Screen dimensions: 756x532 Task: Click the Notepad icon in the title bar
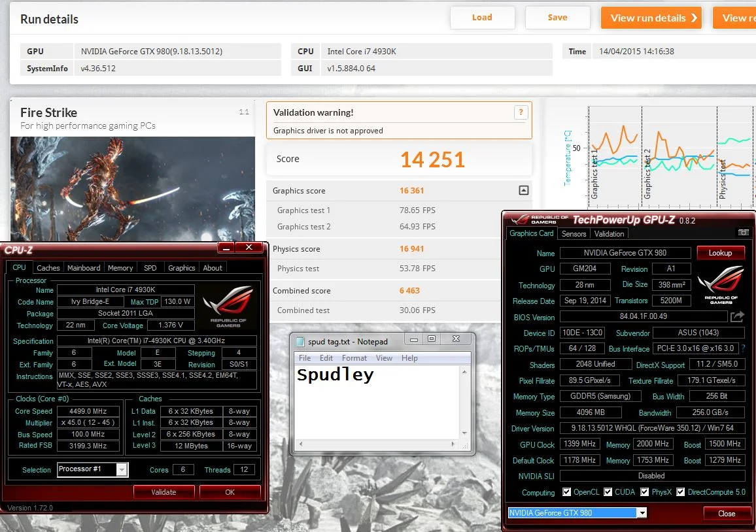pyautogui.click(x=300, y=342)
